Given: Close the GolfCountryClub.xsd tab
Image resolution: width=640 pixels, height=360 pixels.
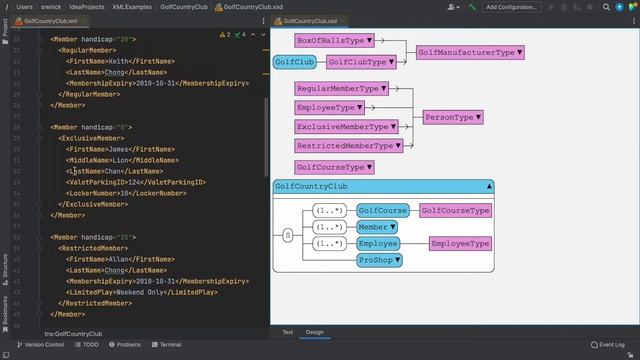Looking at the screenshot, I should tap(343, 21).
